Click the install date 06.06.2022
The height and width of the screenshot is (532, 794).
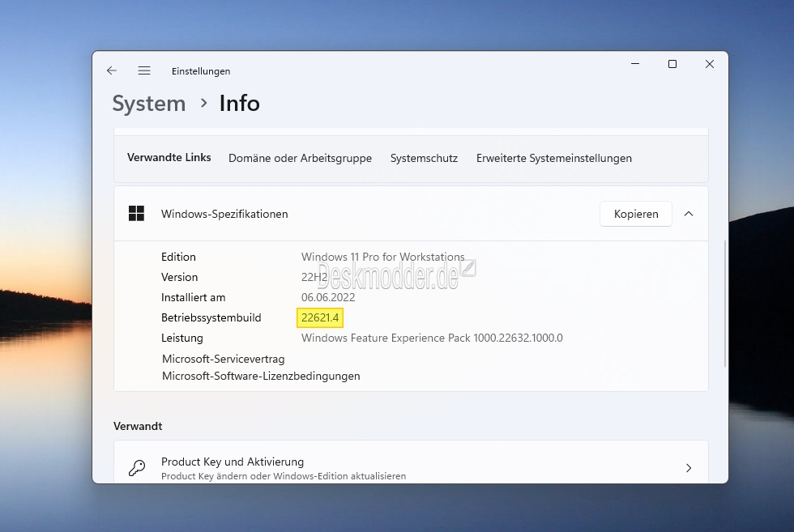tap(328, 297)
